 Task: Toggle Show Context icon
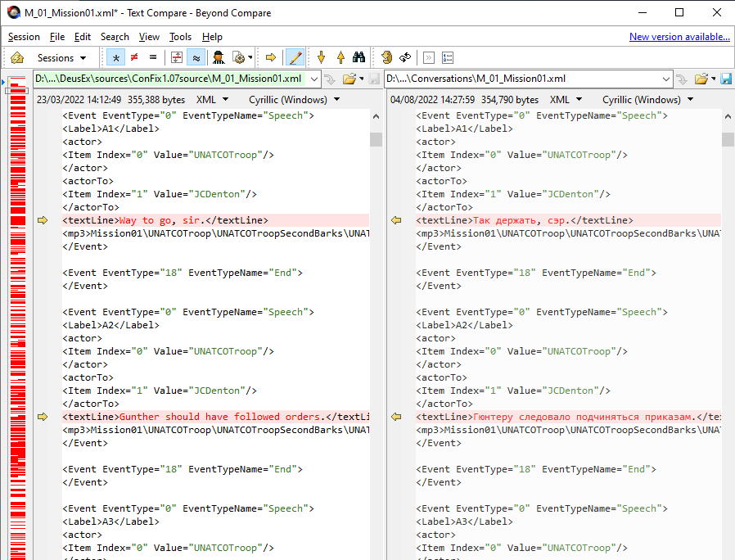[177, 57]
